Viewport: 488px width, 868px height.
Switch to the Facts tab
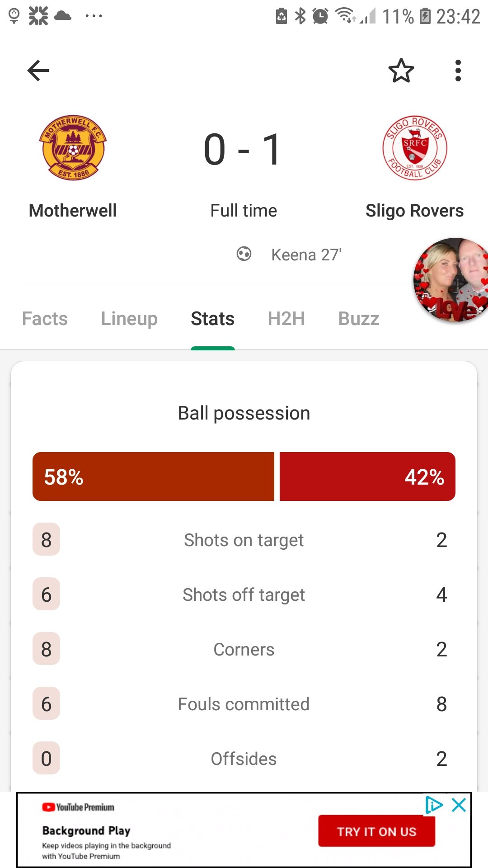click(x=45, y=319)
